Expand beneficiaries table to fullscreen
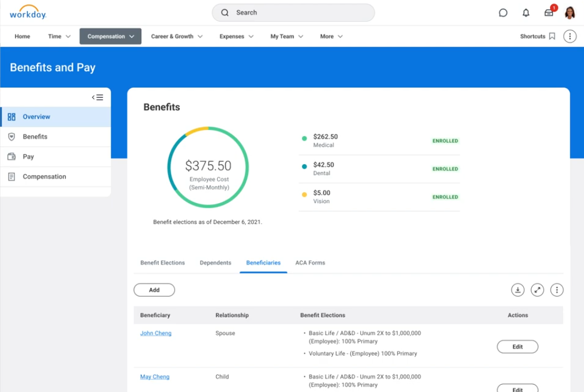The height and width of the screenshot is (392, 584). [537, 290]
